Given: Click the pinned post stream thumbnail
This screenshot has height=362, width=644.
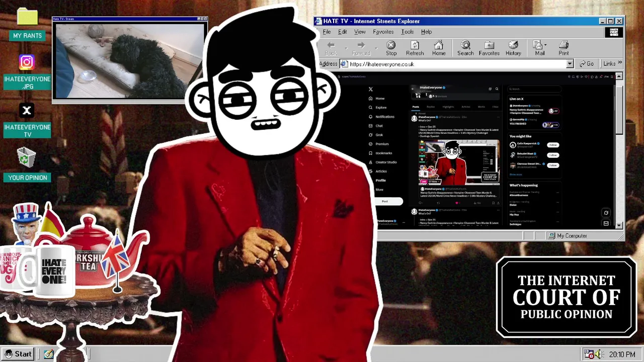Looking at the screenshot, I should click(x=458, y=162).
